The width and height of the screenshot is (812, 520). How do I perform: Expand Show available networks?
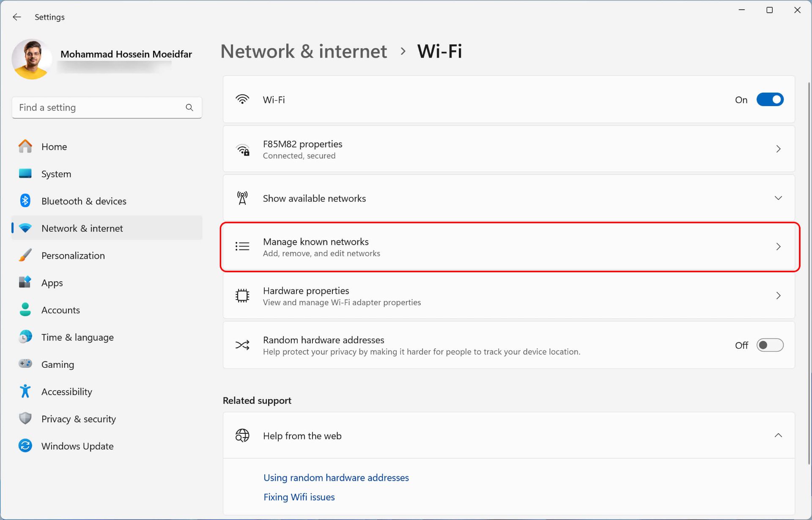(x=509, y=198)
